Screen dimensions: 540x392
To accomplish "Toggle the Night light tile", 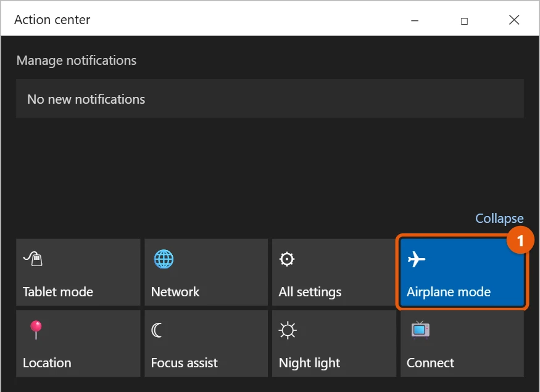I will 334,343.
